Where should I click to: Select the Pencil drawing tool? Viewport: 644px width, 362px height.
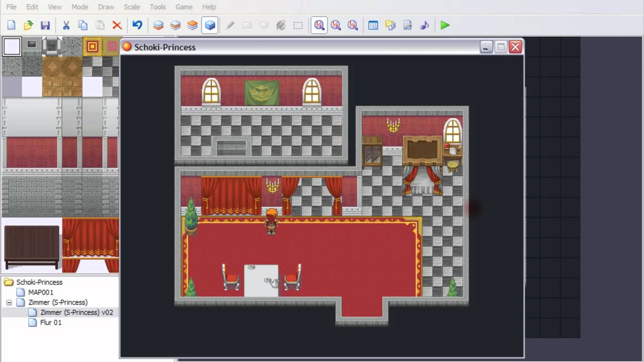click(230, 25)
